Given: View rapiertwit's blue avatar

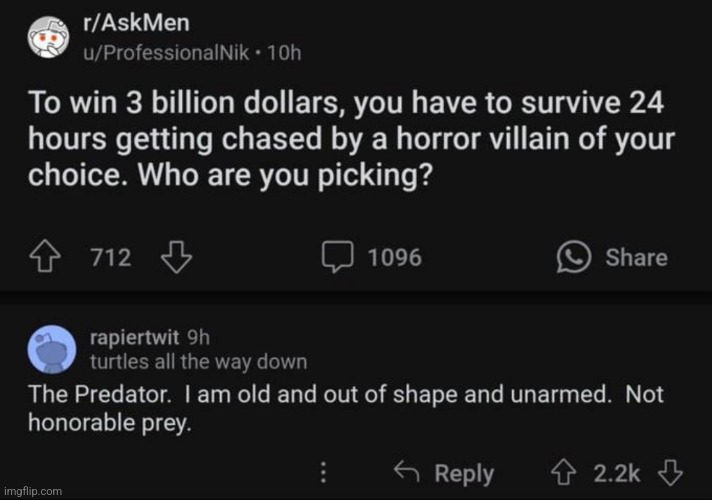Looking at the screenshot, I should tap(52, 349).
